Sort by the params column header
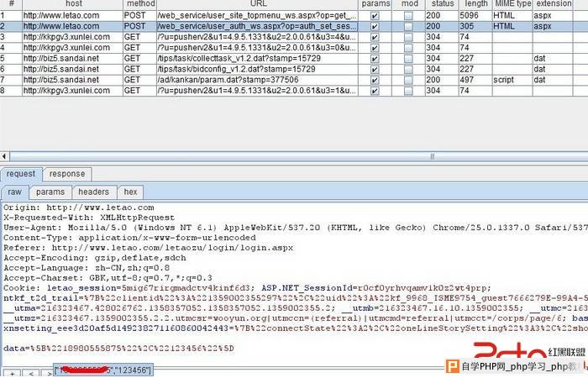Image resolution: width=588 pixels, height=378 pixels. pos(375,3)
